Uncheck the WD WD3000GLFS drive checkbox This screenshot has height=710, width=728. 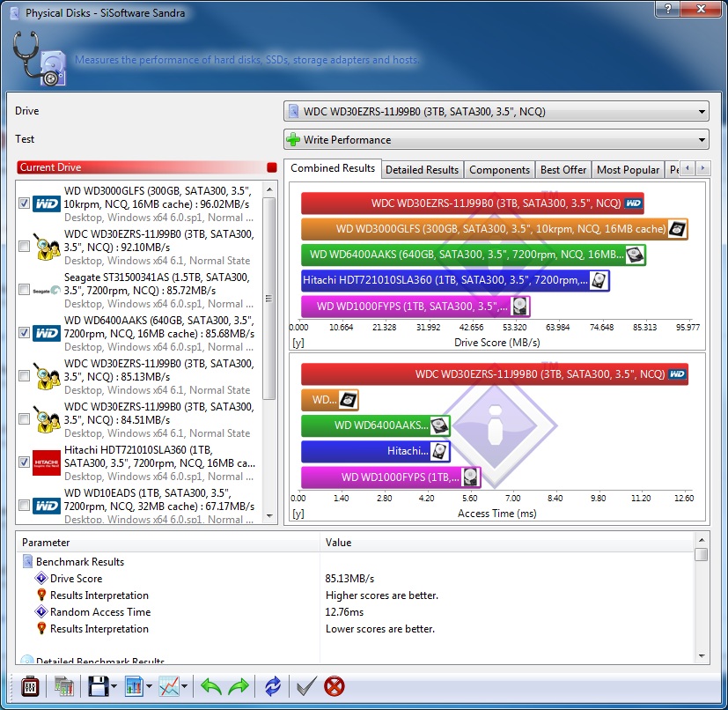click(24, 203)
